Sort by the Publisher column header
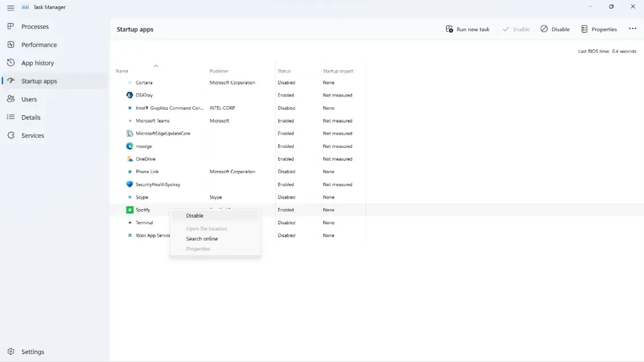Screen dimensions: 644x362 pyautogui.click(x=219, y=71)
